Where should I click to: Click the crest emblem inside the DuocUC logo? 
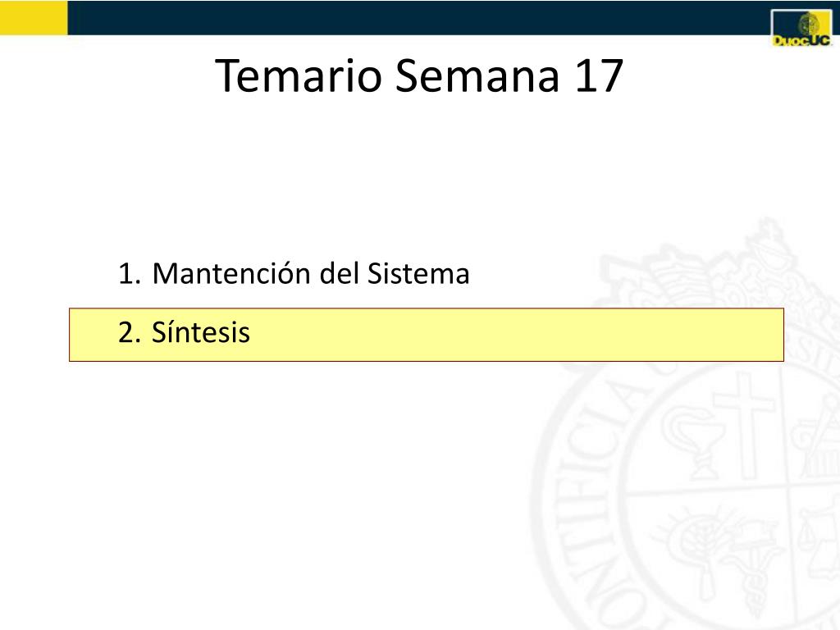click(809, 24)
